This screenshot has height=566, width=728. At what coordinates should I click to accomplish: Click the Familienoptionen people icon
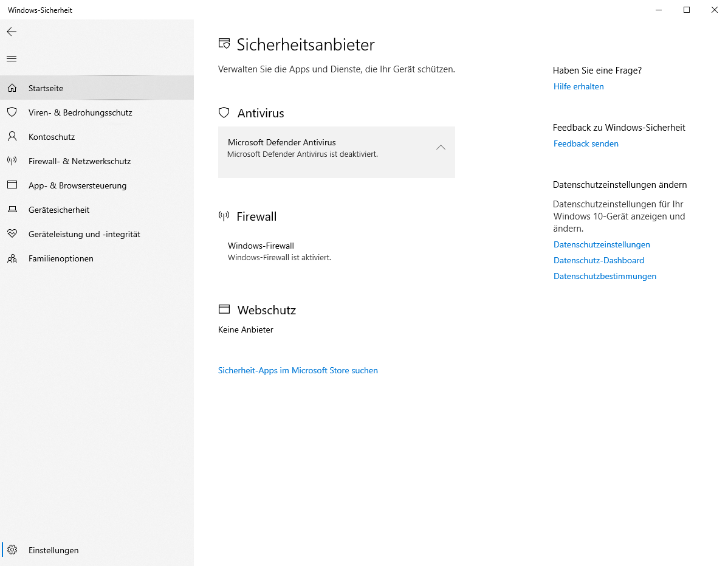tap(12, 258)
